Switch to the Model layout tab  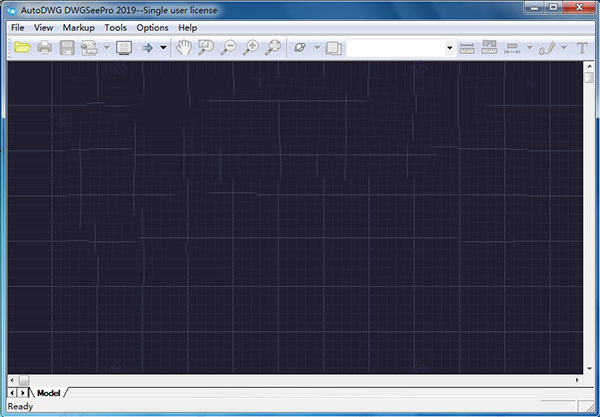pos(49,393)
